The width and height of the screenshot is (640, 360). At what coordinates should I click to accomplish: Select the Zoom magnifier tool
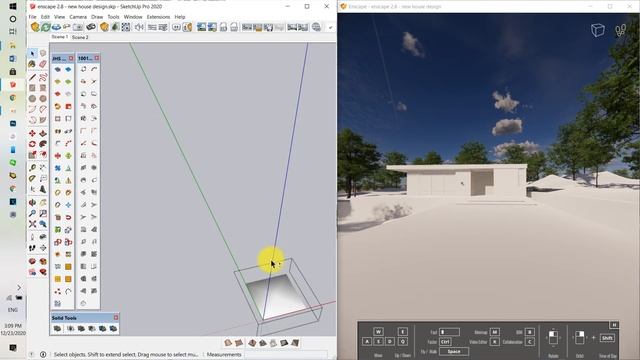click(x=32, y=213)
